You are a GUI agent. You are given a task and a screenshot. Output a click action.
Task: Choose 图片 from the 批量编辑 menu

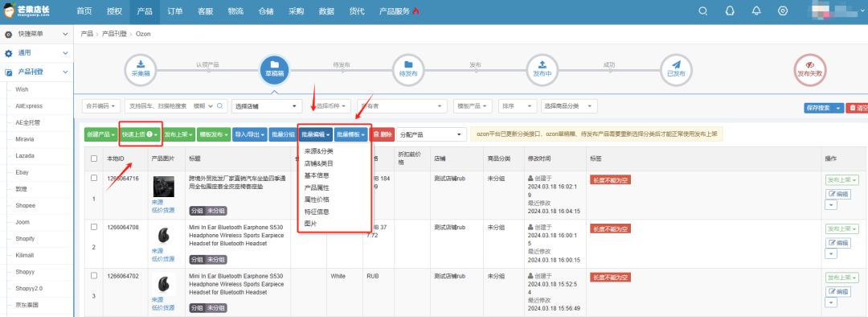click(x=310, y=224)
